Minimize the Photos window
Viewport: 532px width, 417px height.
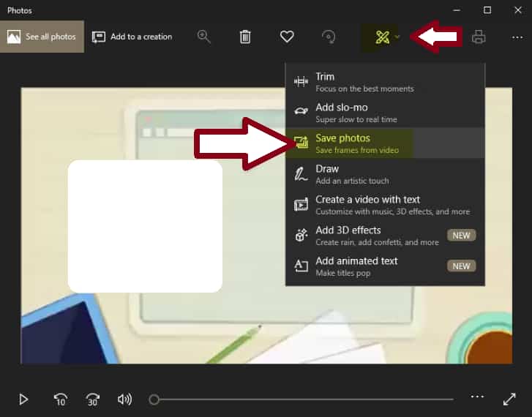pos(457,10)
